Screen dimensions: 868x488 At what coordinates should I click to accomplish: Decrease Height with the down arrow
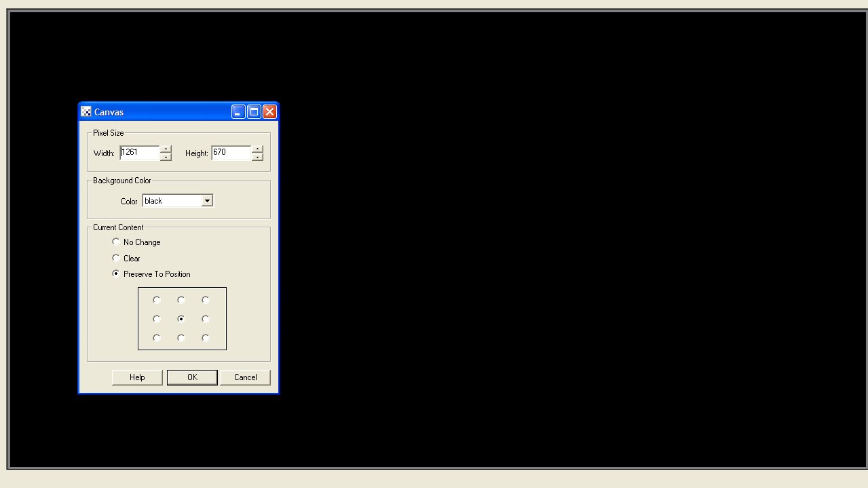point(257,157)
